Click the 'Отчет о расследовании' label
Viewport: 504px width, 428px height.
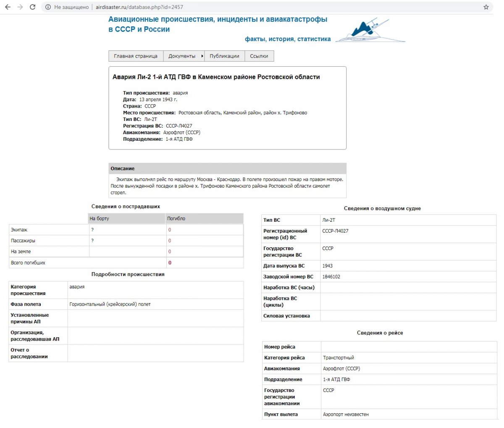pyautogui.click(x=29, y=353)
